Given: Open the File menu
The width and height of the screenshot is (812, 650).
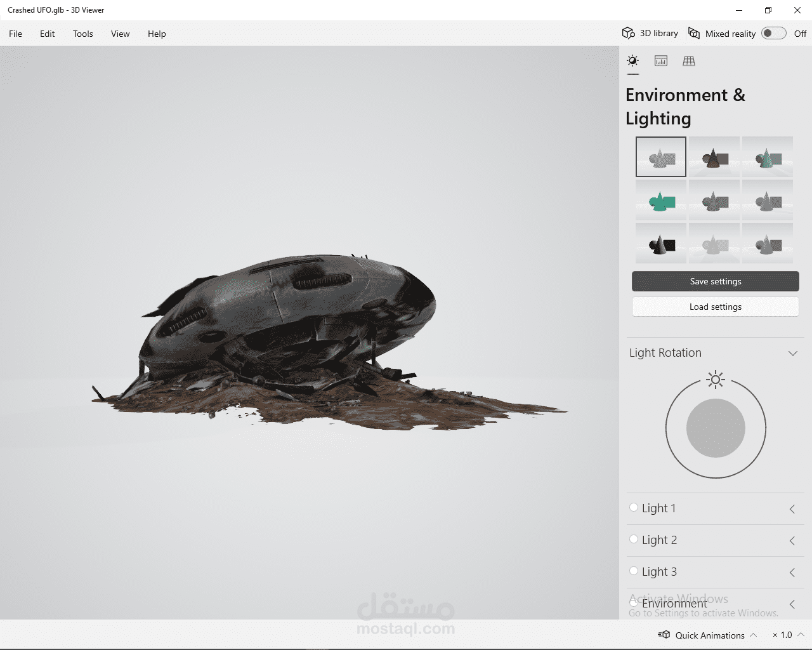Looking at the screenshot, I should (15, 34).
